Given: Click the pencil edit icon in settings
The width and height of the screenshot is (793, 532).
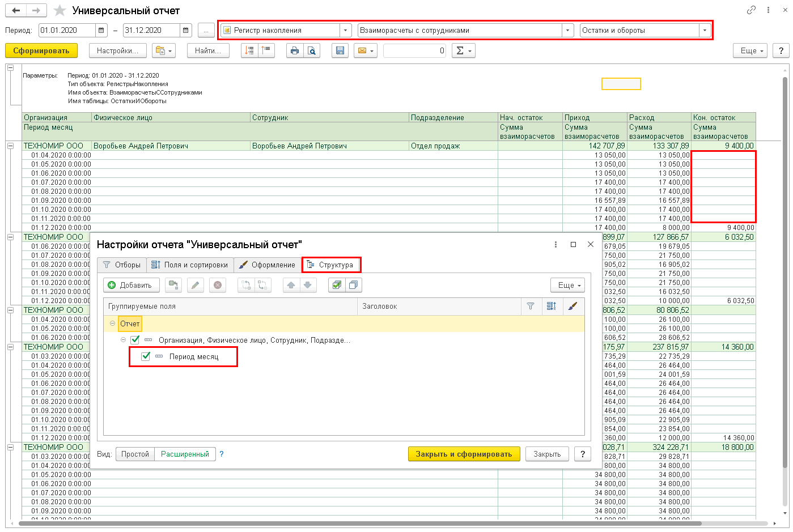Looking at the screenshot, I should pyautogui.click(x=195, y=285).
